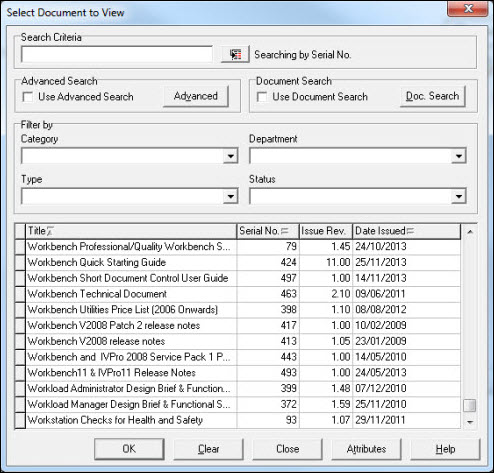Image resolution: width=494 pixels, height=473 pixels.
Task: Click the Title column sort icon
Action: click(50, 231)
